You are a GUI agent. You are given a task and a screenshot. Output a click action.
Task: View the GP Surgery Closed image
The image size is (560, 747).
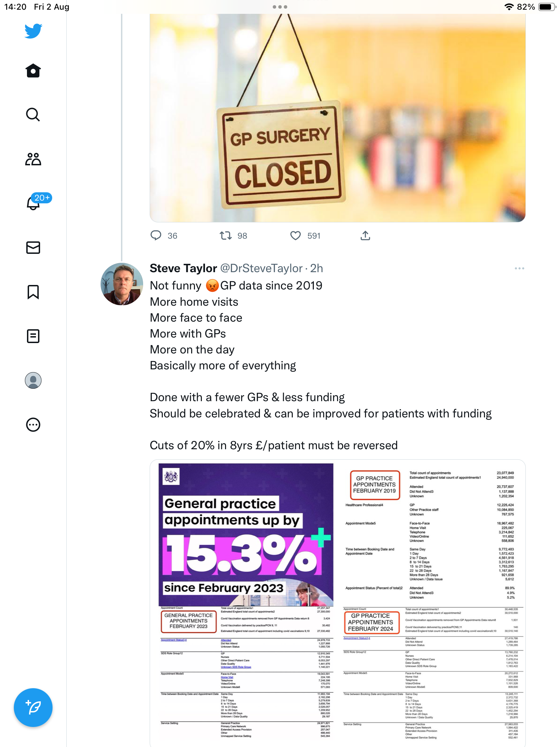point(337,118)
